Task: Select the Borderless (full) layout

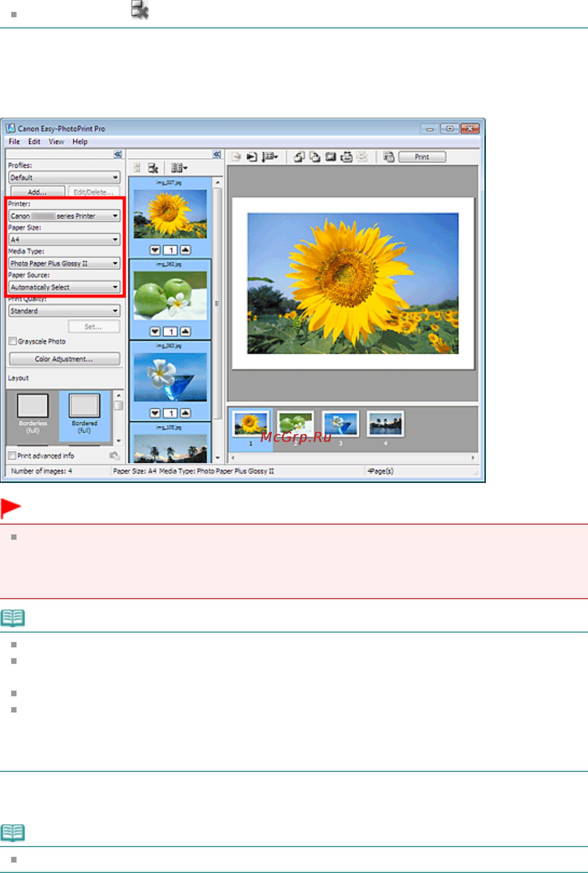Action: click(x=33, y=414)
